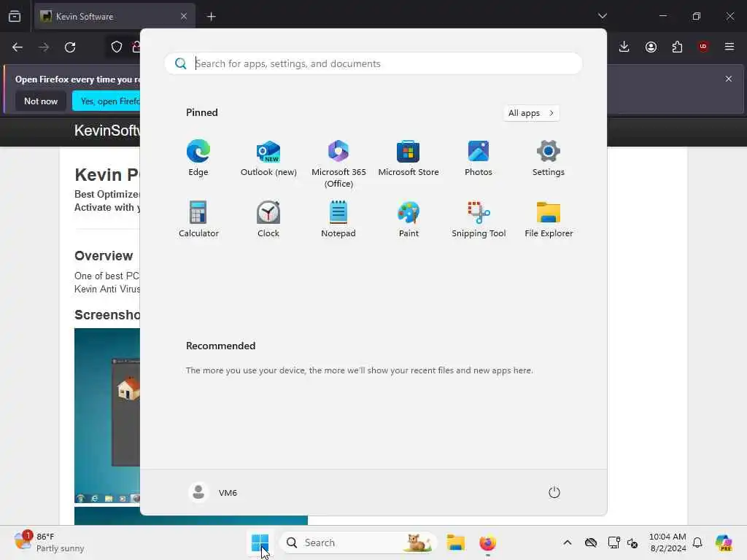This screenshot has height=560, width=747.
Task: Click the uBlock Origin extension icon
Action: tap(703, 47)
